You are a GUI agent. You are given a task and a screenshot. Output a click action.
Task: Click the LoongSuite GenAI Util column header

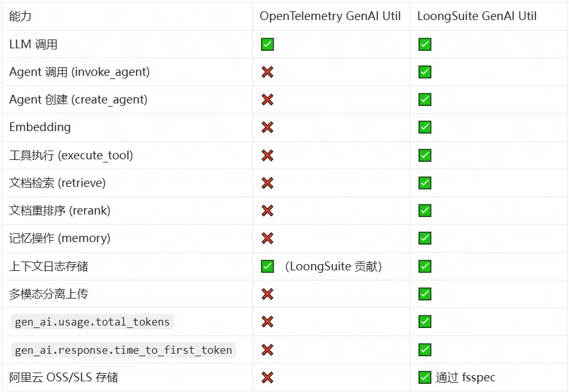click(x=477, y=16)
